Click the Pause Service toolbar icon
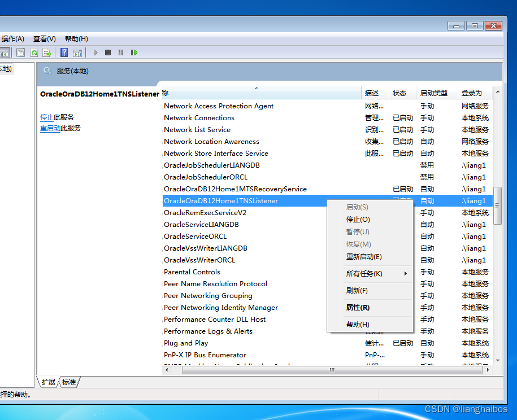This screenshot has width=517, height=420. point(121,53)
